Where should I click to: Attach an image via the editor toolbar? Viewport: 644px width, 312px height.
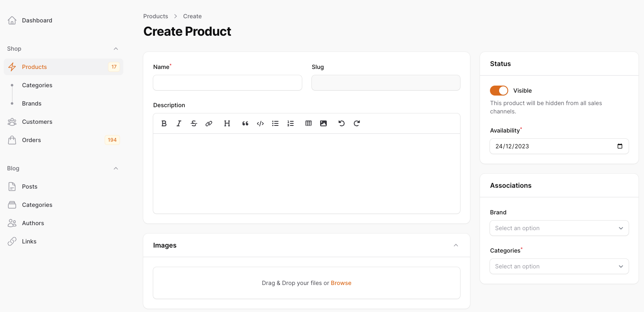point(323,123)
